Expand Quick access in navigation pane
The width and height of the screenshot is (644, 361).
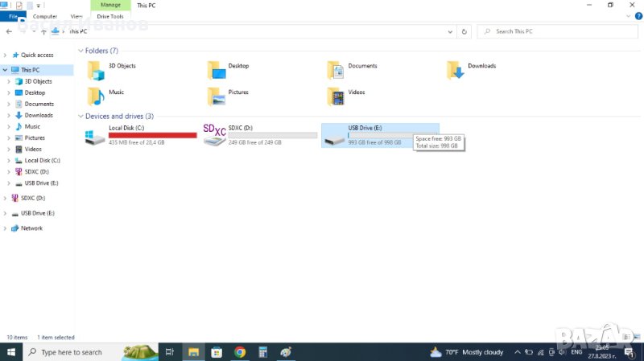click(7, 55)
